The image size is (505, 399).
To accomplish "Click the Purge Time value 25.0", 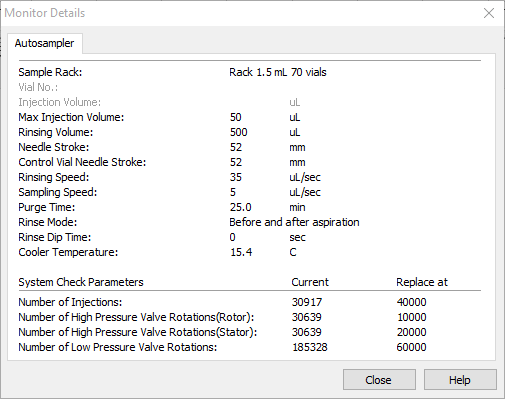I will [241, 207].
